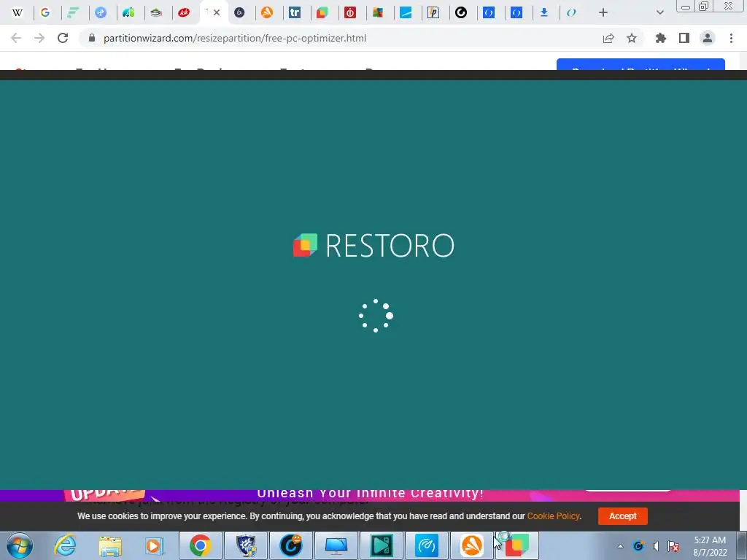View site security lock information
The width and height of the screenshot is (747, 560).
click(92, 38)
